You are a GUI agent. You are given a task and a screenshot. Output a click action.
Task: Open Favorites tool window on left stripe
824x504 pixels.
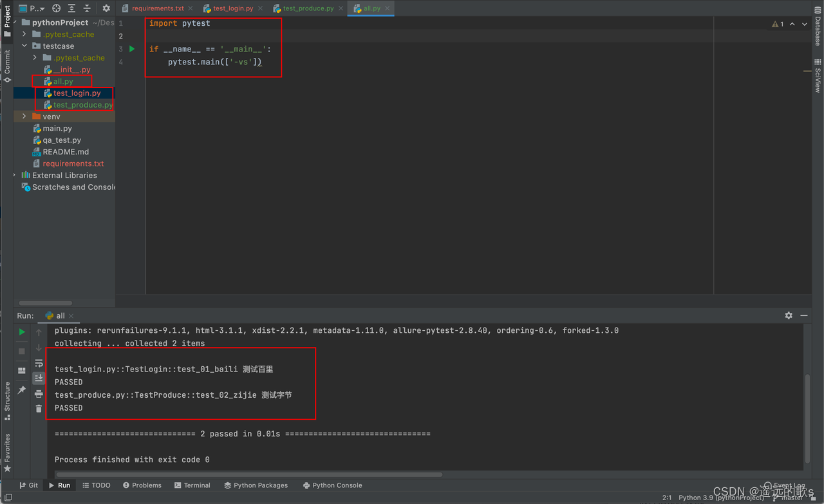pyautogui.click(x=7, y=453)
